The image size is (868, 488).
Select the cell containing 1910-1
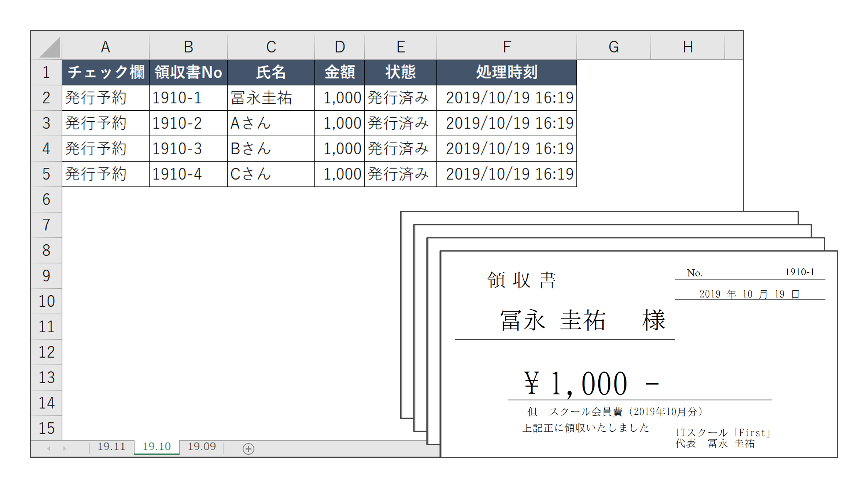(188, 98)
